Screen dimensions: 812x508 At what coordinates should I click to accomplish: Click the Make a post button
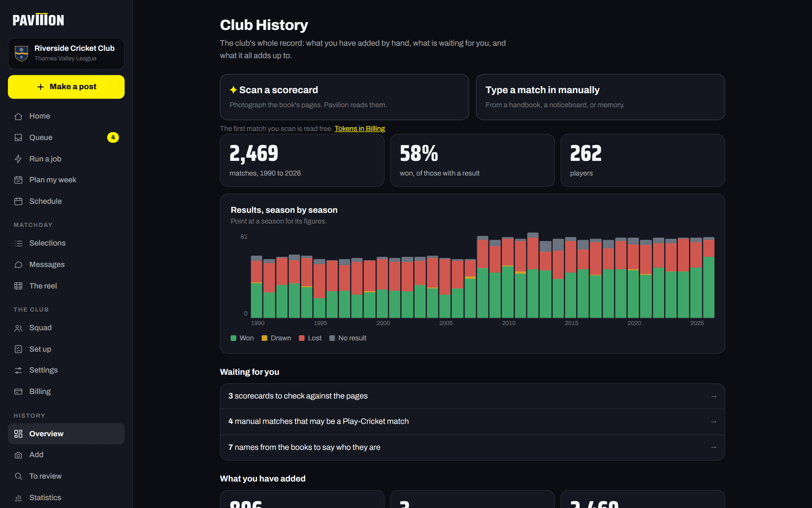[x=66, y=87]
